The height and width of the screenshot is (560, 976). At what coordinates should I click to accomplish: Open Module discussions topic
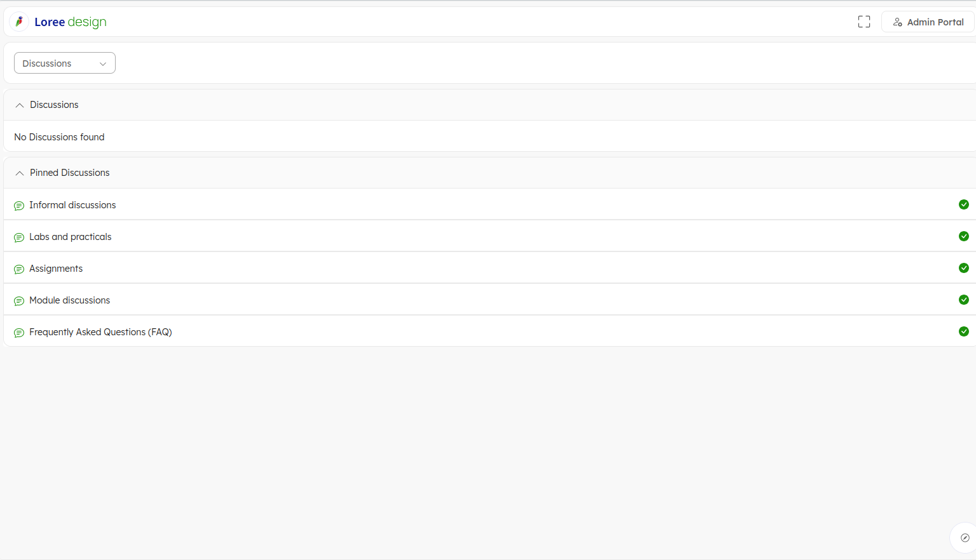pyautogui.click(x=70, y=300)
